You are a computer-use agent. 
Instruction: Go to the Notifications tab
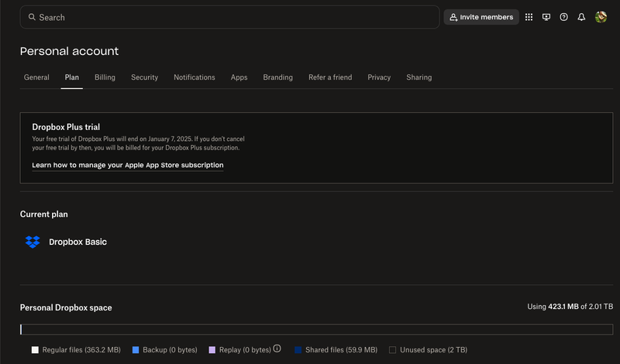coord(195,77)
